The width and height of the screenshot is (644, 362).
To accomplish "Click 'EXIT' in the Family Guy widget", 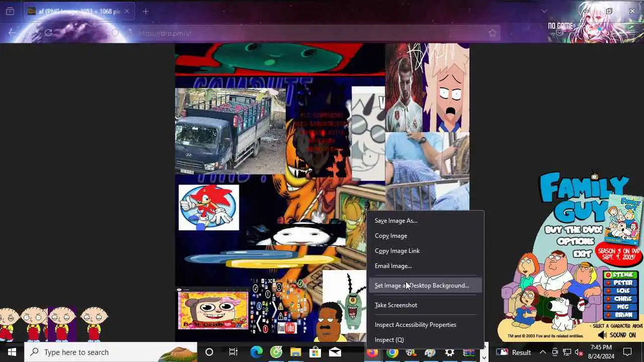I will 582,253.
